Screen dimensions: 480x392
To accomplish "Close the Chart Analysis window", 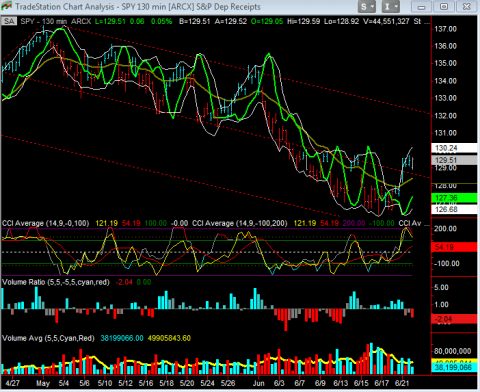I will (467, 6).
